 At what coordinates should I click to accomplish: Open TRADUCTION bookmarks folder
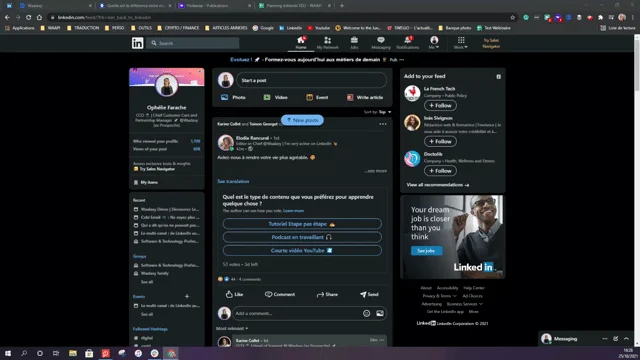pos(82,28)
